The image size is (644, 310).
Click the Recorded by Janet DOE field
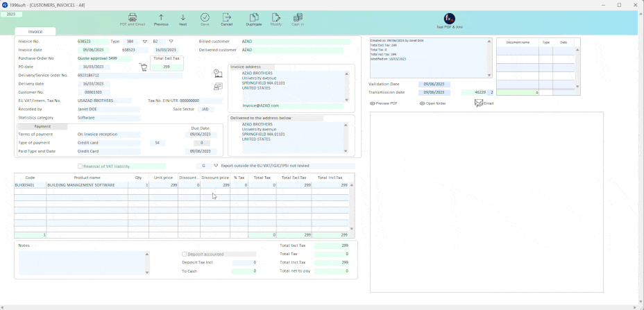click(x=108, y=110)
